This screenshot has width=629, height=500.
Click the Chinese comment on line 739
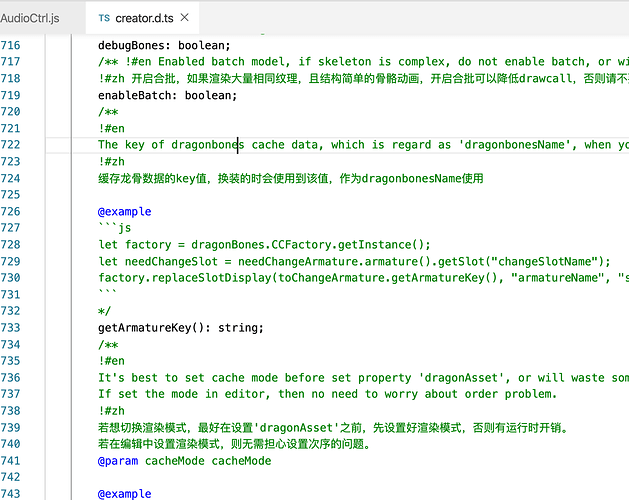pyautogui.click(x=334, y=427)
